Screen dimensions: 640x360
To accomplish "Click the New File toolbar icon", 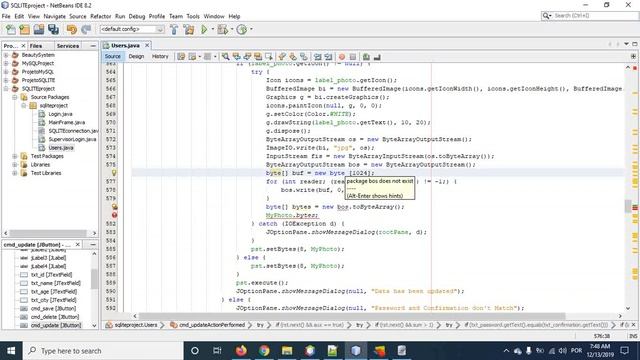I will (x=11, y=29).
